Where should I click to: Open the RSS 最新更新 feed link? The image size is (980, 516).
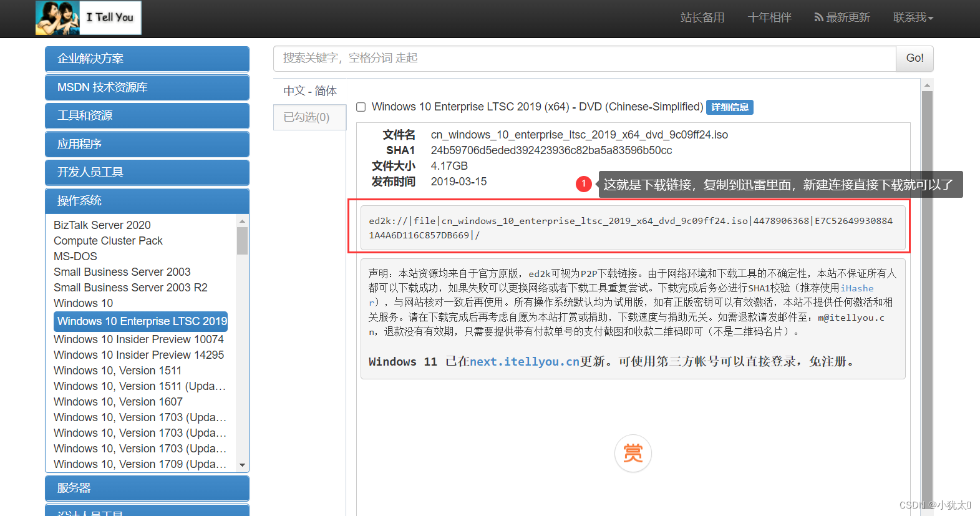pos(842,17)
